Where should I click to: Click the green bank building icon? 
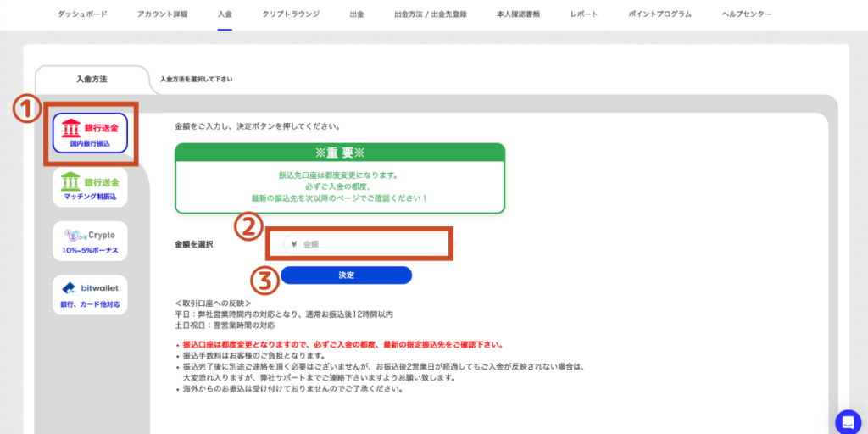71,181
